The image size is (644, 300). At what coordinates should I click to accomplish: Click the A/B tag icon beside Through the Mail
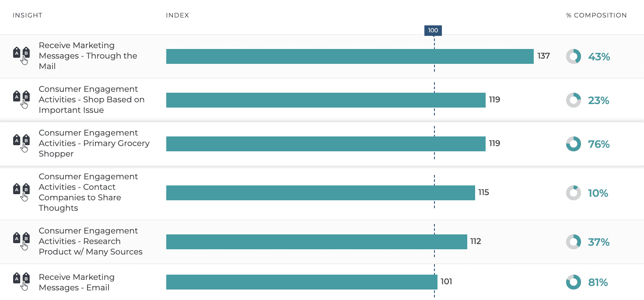point(21,56)
